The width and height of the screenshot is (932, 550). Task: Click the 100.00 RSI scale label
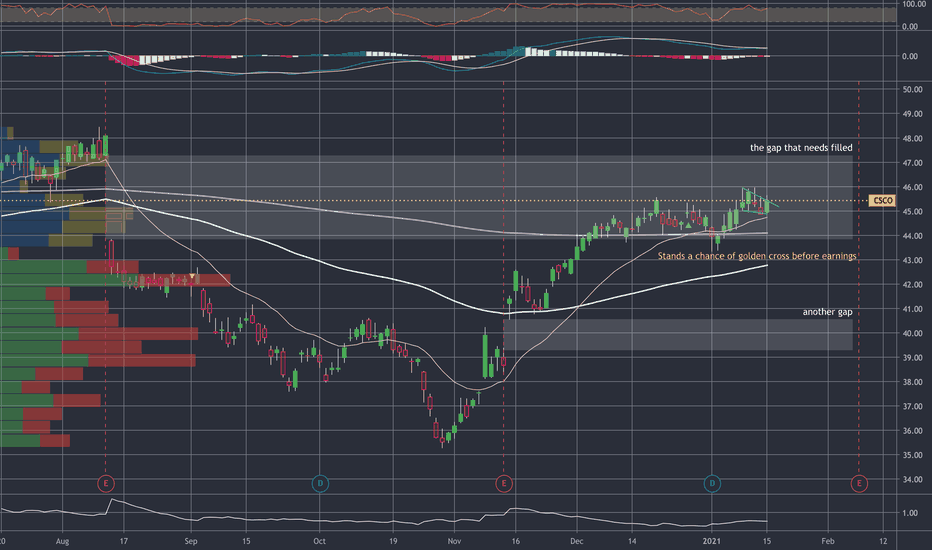[x=914, y=4]
